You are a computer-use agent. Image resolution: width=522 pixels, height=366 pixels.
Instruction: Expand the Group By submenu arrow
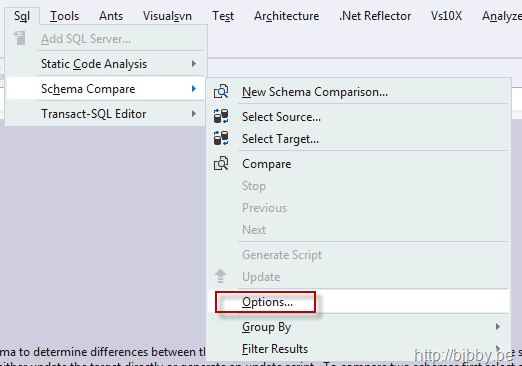tap(498, 327)
